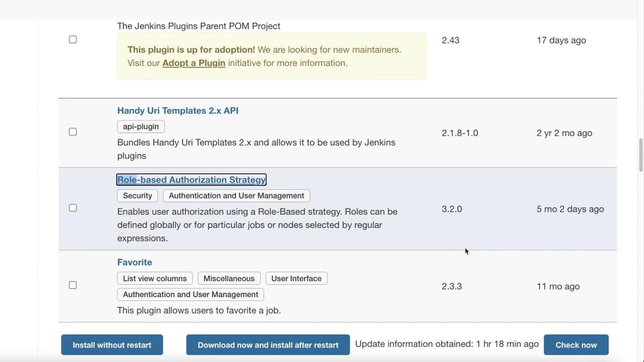This screenshot has width=644, height=362.
Task: Click Favorite's Authentication and User Management tag
Action: coord(190,295)
